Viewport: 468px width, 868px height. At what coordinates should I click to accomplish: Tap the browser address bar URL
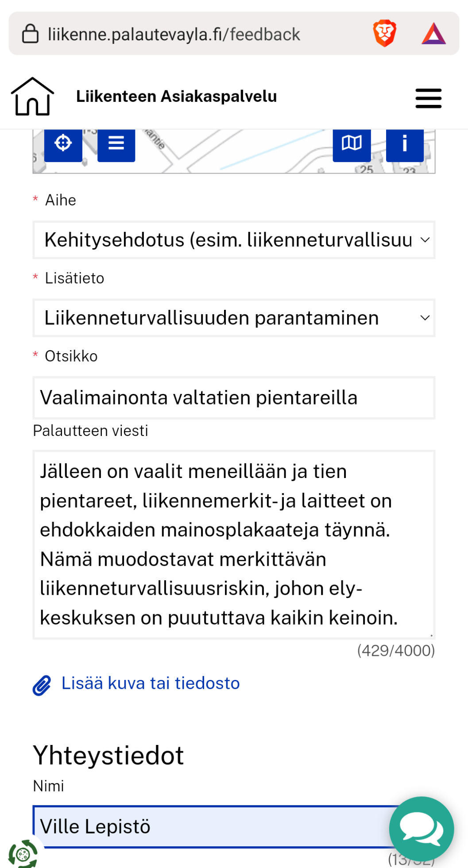(174, 34)
